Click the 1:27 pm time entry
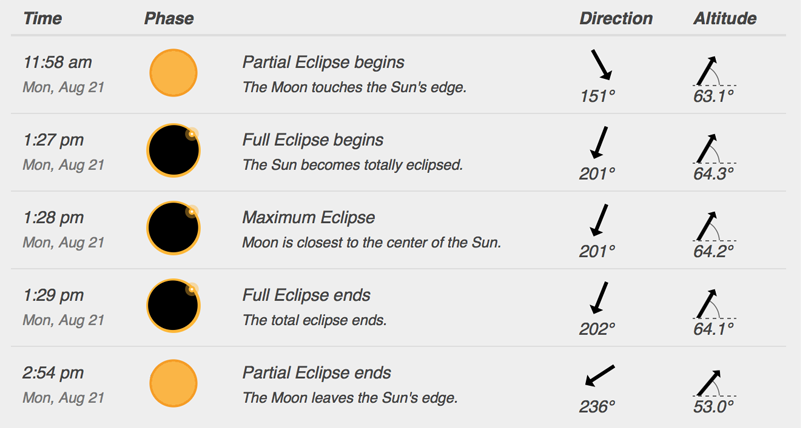Image resolution: width=801 pixels, height=428 pixels. [53, 140]
